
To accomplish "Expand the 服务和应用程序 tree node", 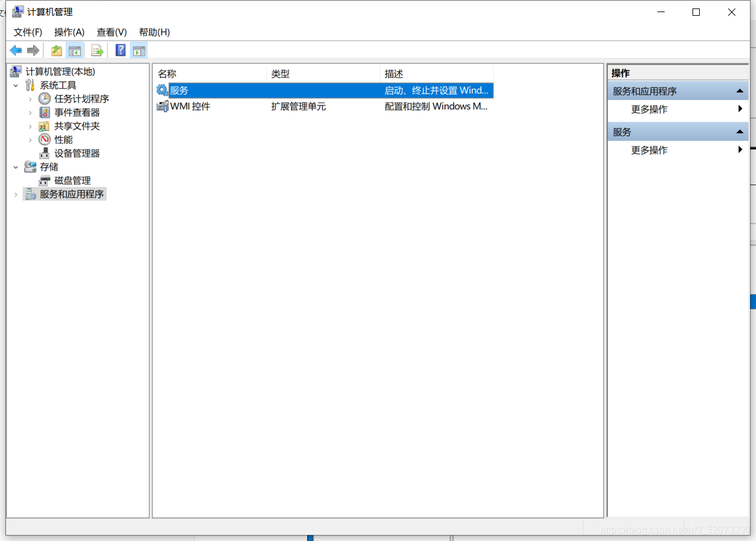I will click(x=16, y=194).
